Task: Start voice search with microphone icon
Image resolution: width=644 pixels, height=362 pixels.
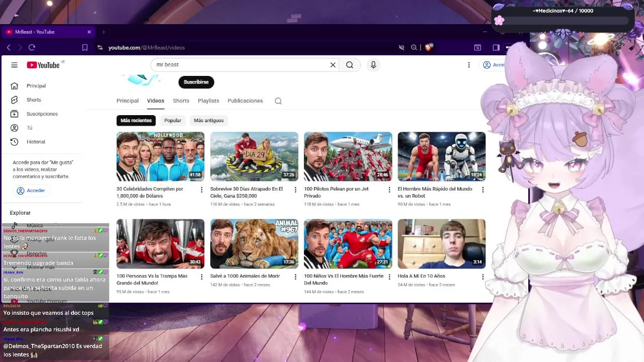Action: (x=373, y=65)
